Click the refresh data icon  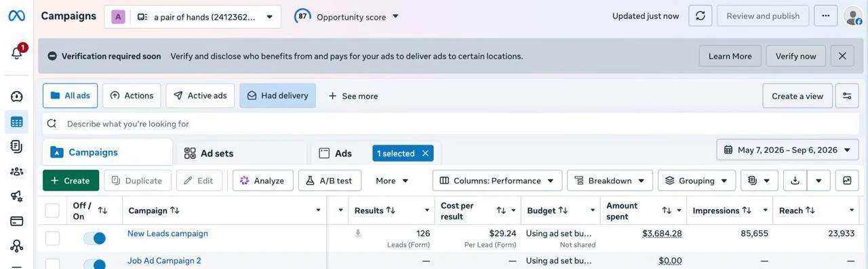(x=700, y=16)
